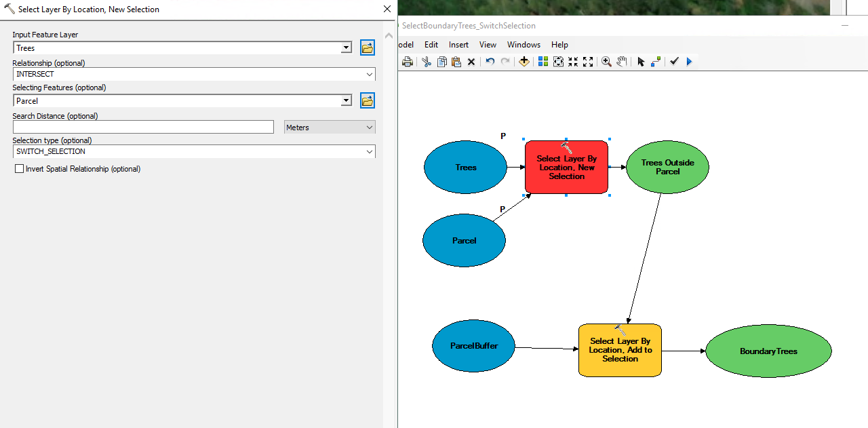Select the Add Connection tool

tap(656, 61)
